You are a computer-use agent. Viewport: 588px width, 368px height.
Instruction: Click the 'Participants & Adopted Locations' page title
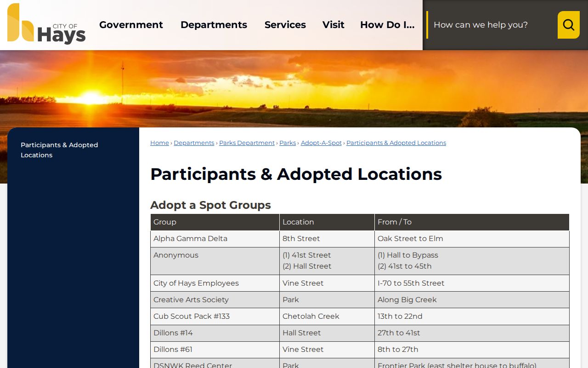point(296,174)
